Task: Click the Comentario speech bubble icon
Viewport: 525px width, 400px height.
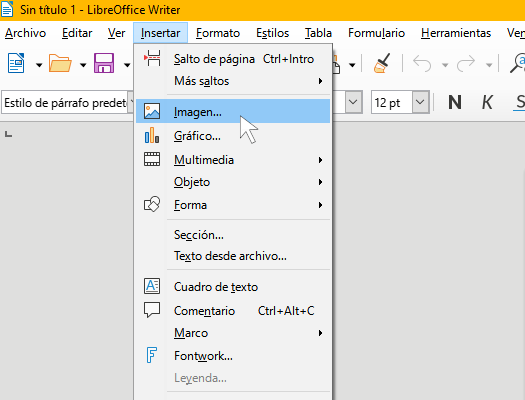Action: click(152, 310)
